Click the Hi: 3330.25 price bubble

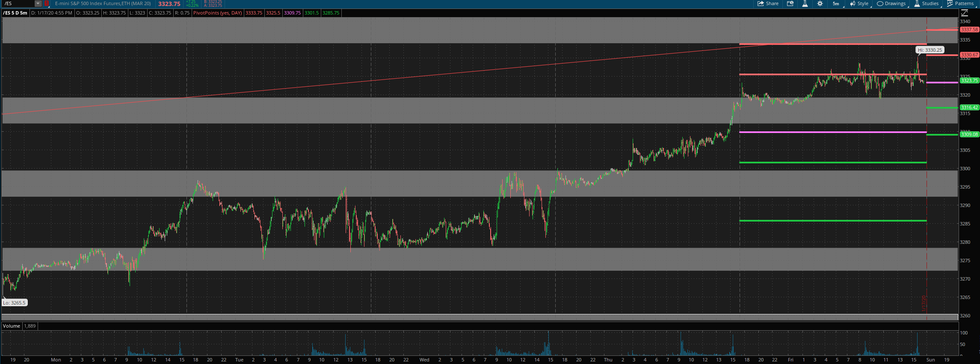pyautogui.click(x=930, y=50)
